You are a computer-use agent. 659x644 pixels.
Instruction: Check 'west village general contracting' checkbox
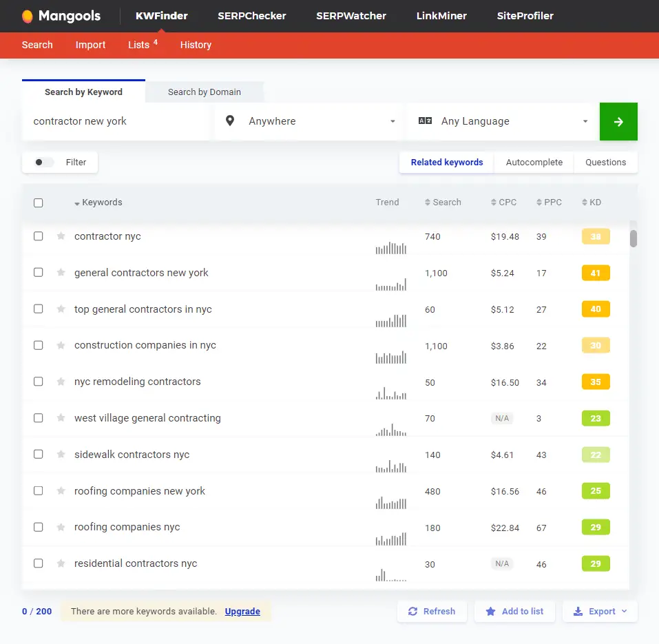[39, 418]
